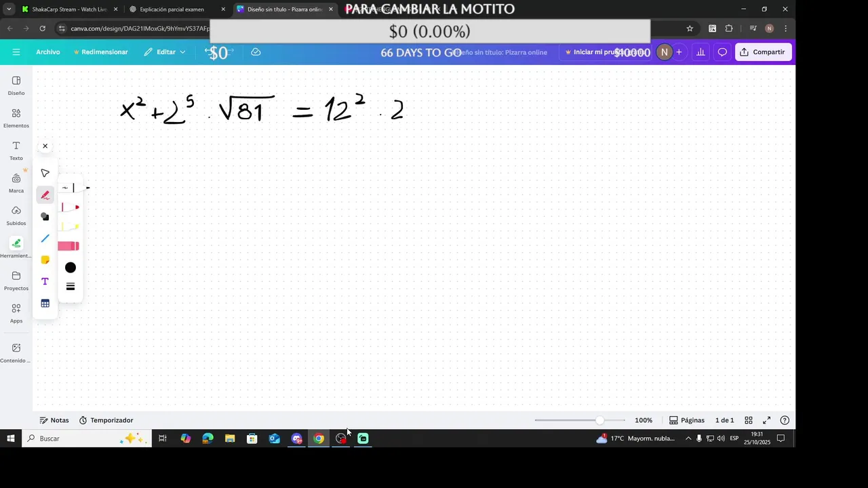Open the Canva hamburger menu
Screen dimensions: 868x488
[16, 52]
